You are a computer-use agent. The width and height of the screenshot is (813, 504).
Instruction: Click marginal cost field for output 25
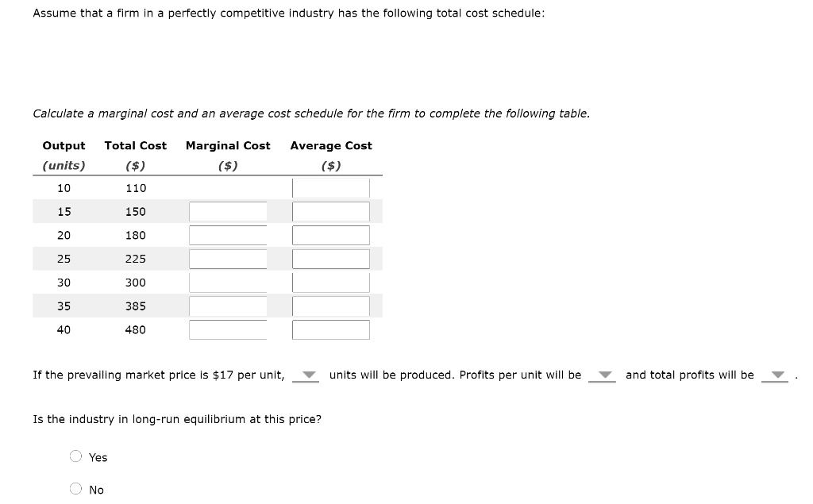(x=228, y=260)
